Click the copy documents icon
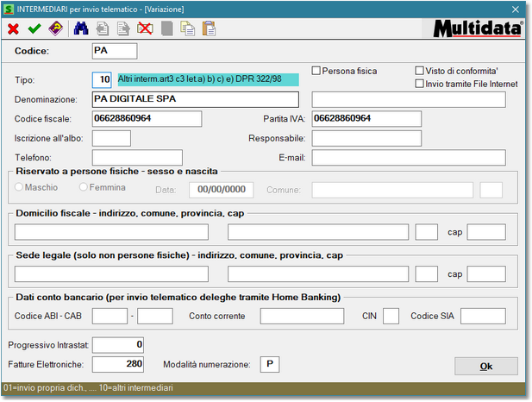This screenshot has width=532, height=402. 187,28
